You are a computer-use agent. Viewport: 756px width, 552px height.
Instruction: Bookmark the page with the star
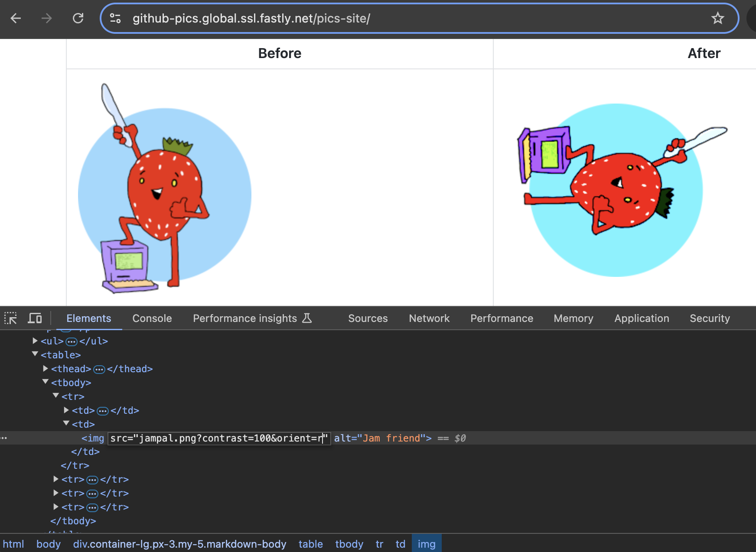point(718,19)
